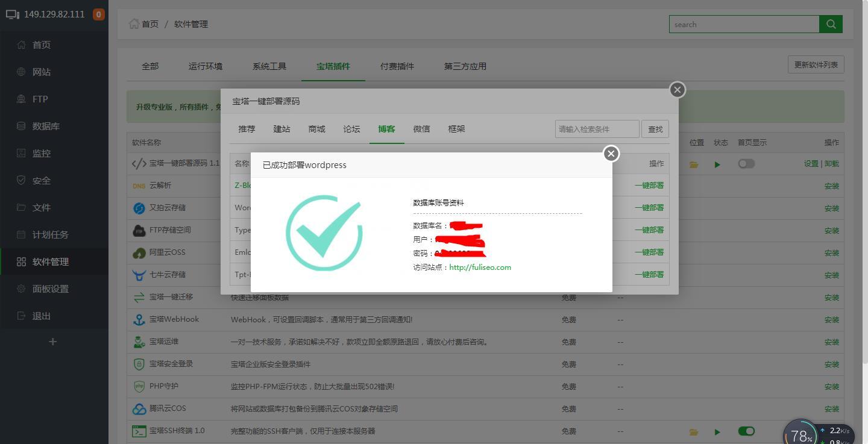Open 文件 file manager
The width and height of the screenshot is (868, 444).
point(42,207)
